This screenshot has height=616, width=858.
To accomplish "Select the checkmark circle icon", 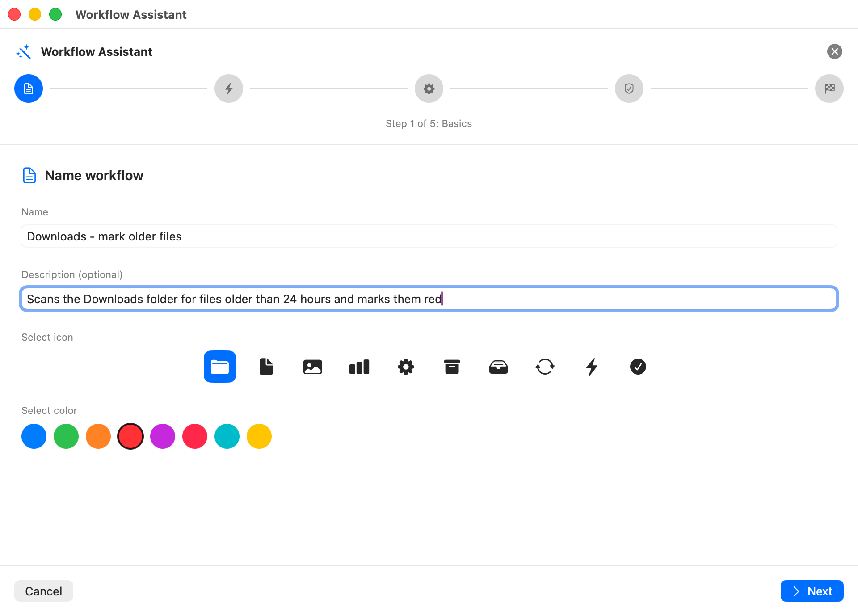I will pyautogui.click(x=638, y=367).
